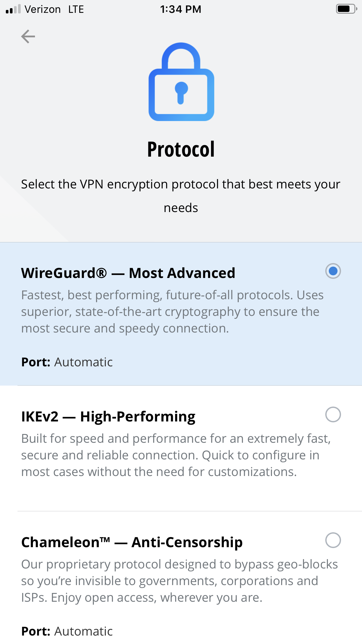Viewport: 362px width, 644px height.
Task: Select the IKEv2 radio button
Action: (x=333, y=414)
